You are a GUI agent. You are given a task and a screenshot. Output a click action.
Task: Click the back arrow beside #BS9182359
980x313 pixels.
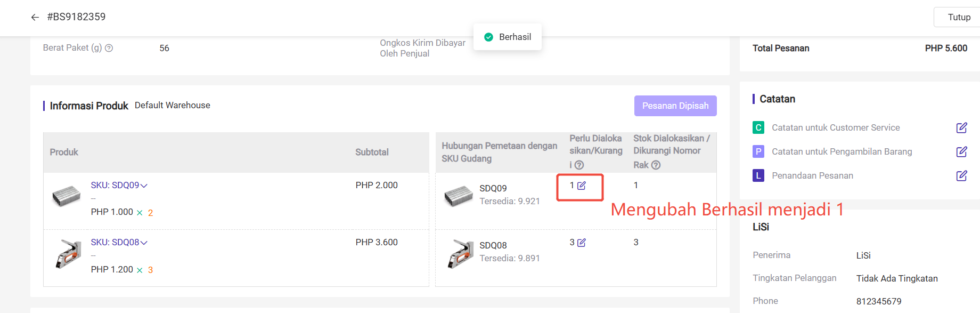click(35, 17)
